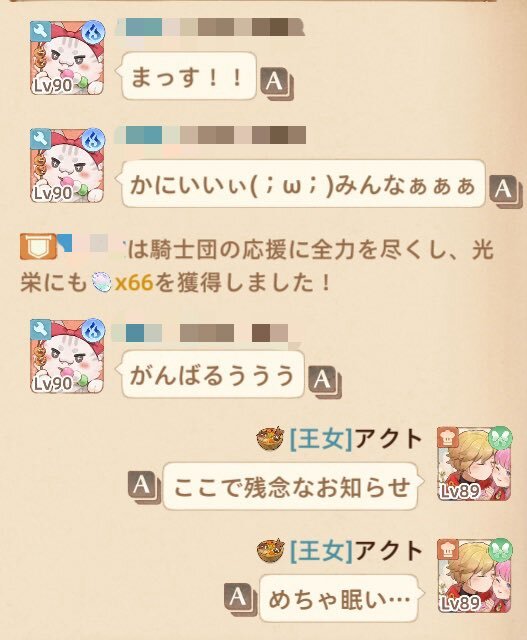This screenshot has width=527, height=640.
Task: Select the ここで残念なお知らせ chat bubble
Action: pyautogui.click(x=291, y=487)
